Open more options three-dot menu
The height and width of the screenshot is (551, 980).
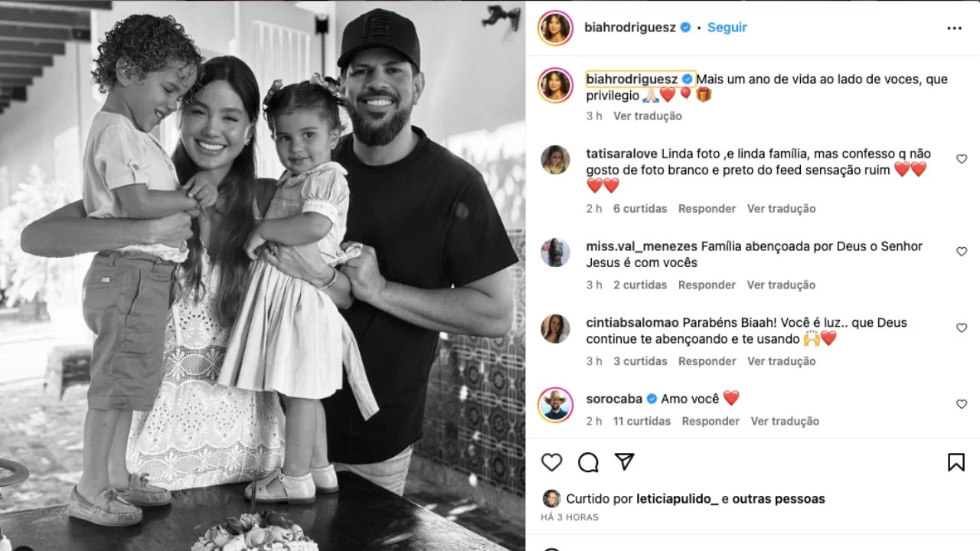pyautogui.click(x=954, y=28)
